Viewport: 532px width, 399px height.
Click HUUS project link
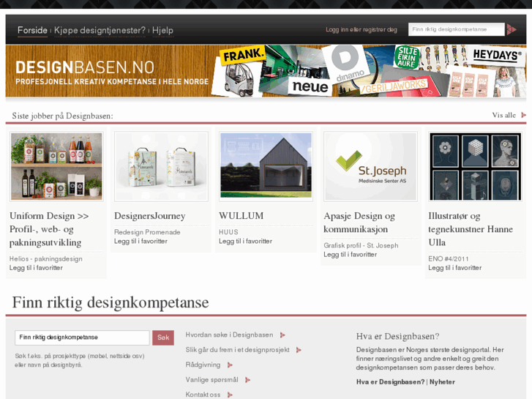(x=228, y=232)
